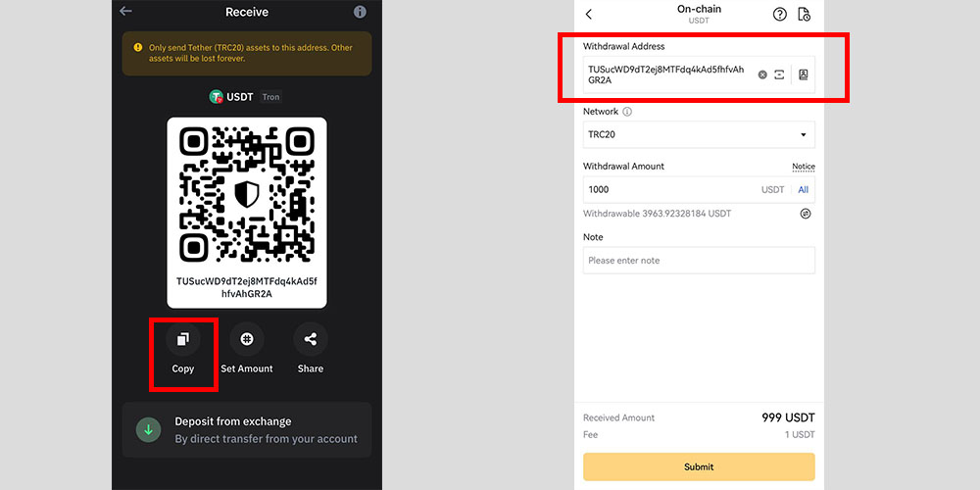The width and height of the screenshot is (980, 490).
Task: Click the Notice link
Action: pos(804,167)
